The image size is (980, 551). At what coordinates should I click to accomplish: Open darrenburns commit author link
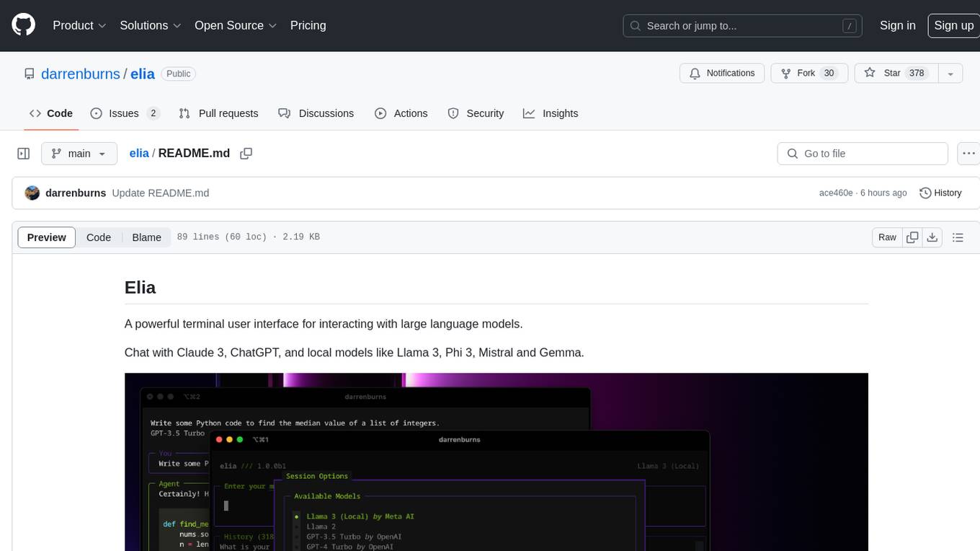(76, 193)
